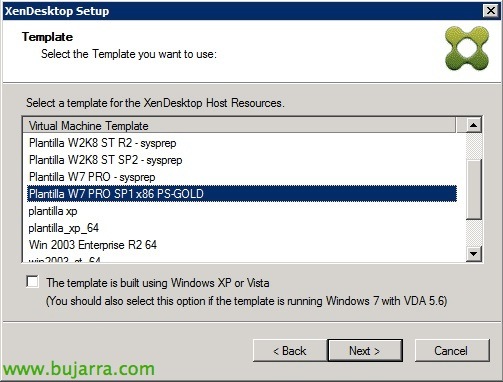Screen dimensions: 503x382
Task: Open the www.bujarra.com watermark link
Action: (x=79, y=369)
